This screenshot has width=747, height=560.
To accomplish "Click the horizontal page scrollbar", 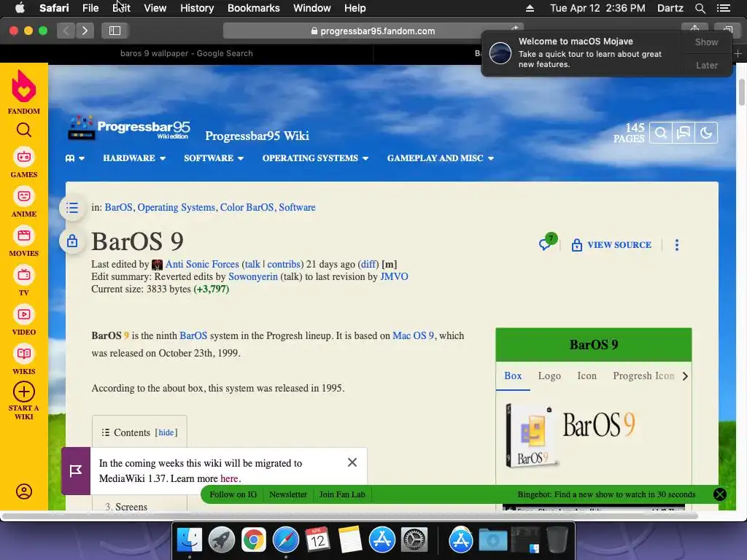I will click(350, 516).
